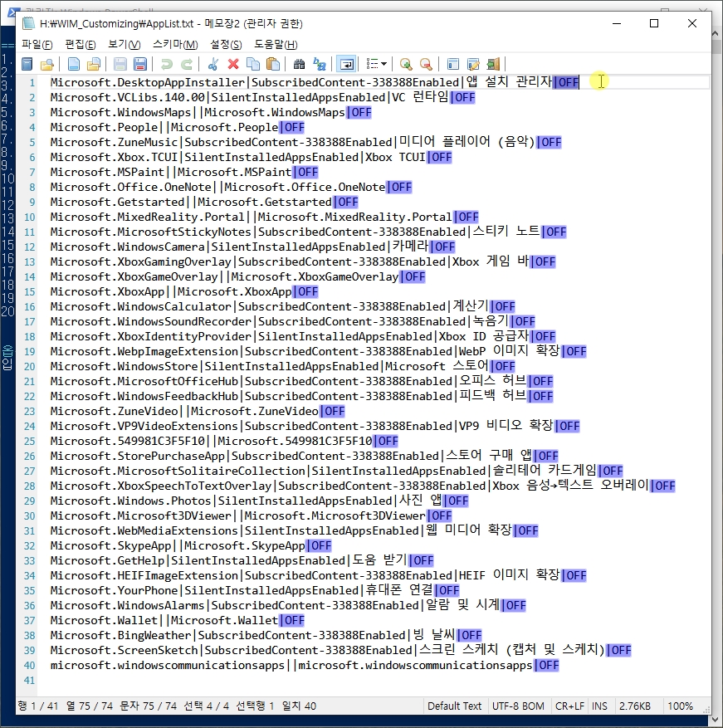Click the Open file toolbar icon
The height and width of the screenshot is (728, 723).
tap(93, 64)
